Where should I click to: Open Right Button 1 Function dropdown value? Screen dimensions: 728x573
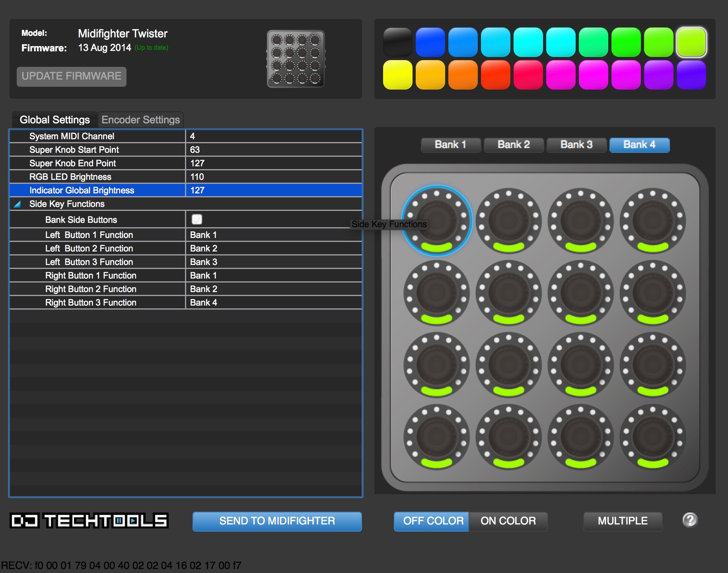[x=274, y=275]
